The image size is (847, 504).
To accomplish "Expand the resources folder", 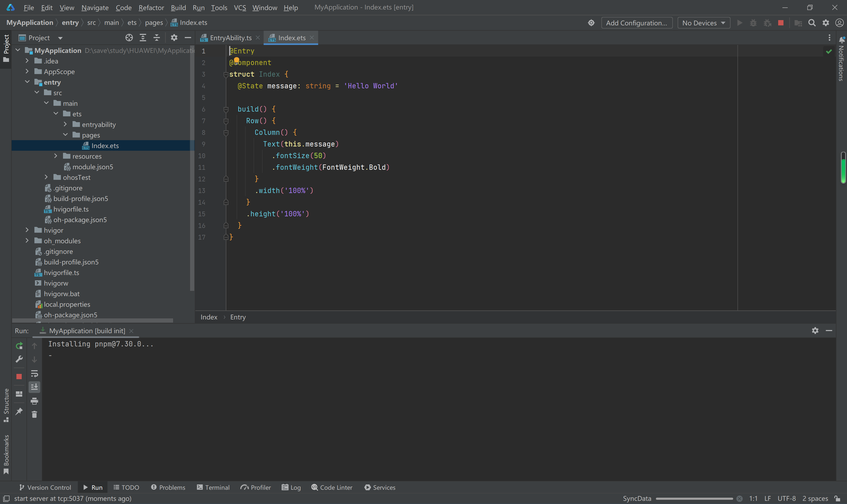I will (56, 156).
